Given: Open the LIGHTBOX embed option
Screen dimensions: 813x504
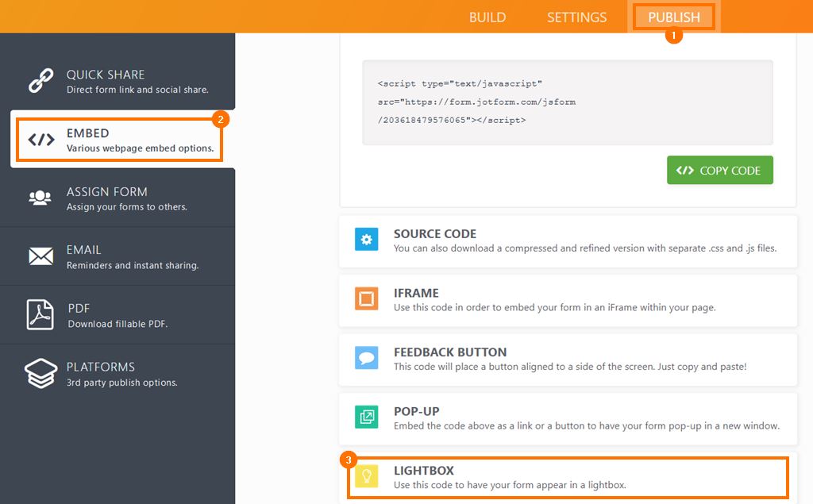Looking at the screenshot, I should 568,478.
